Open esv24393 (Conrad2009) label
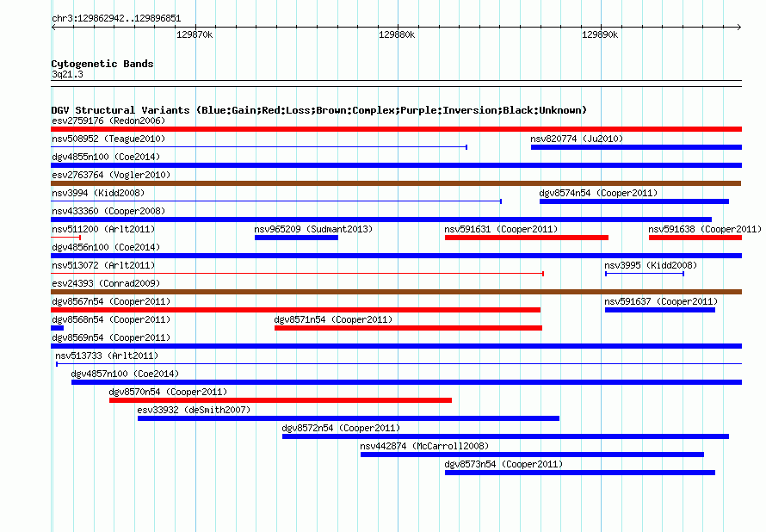The image size is (766, 532). click(x=106, y=283)
